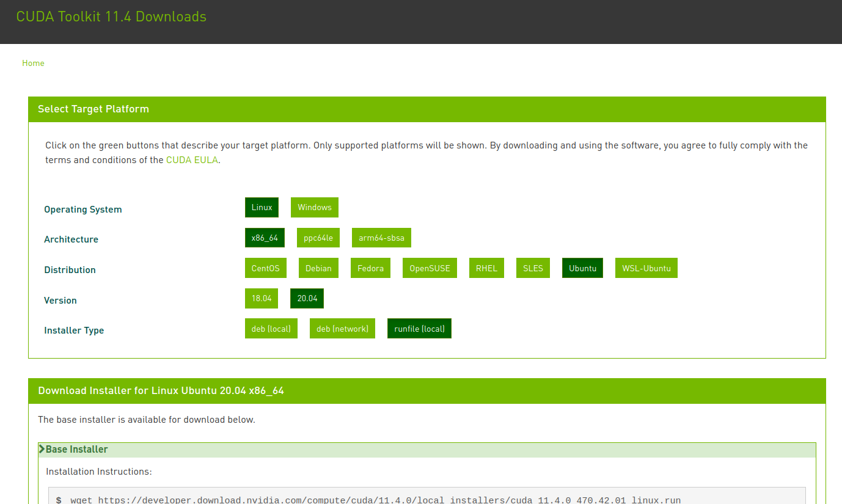This screenshot has height=504, width=842.
Task: Click the Operating System label
Action: coord(83,210)
